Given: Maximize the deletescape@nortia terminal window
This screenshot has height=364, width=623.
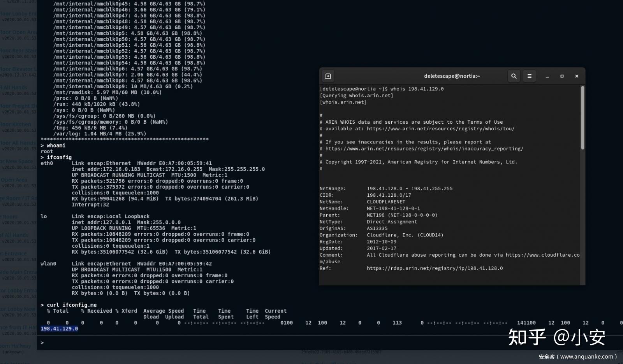Looking at the screenshot, I should pyautogui.click(x=562, y=76).
